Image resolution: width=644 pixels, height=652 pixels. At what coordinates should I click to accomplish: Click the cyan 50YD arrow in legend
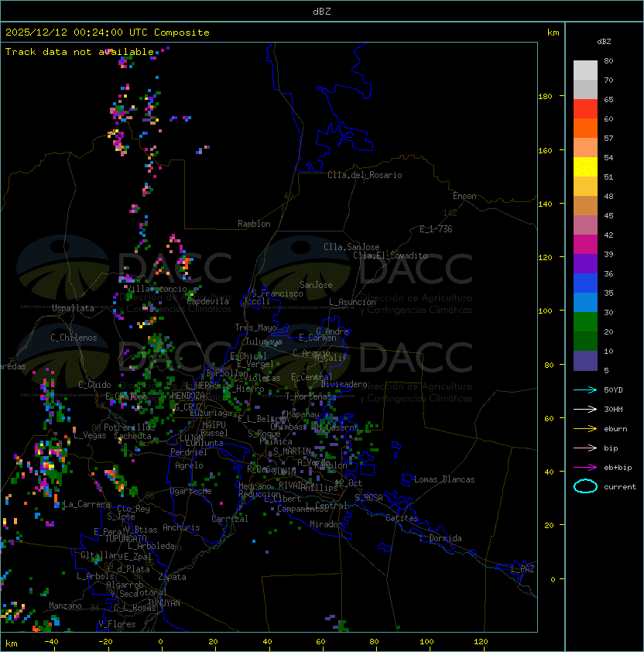585,389
